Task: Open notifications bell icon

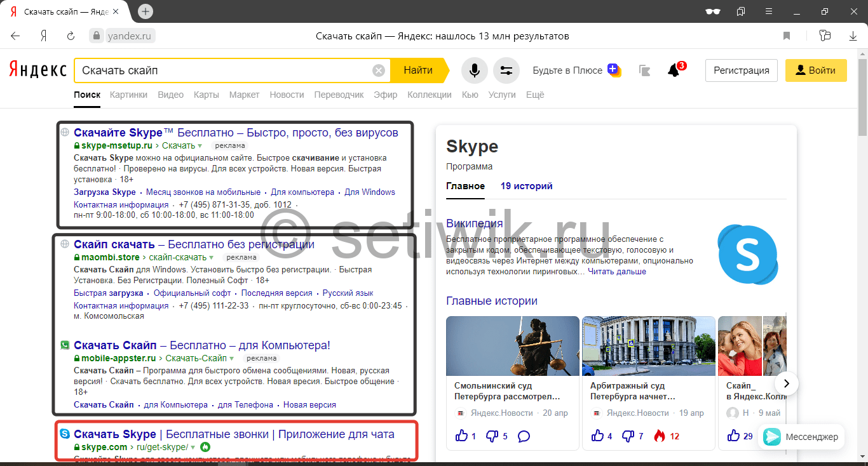Action: point(674,70)
